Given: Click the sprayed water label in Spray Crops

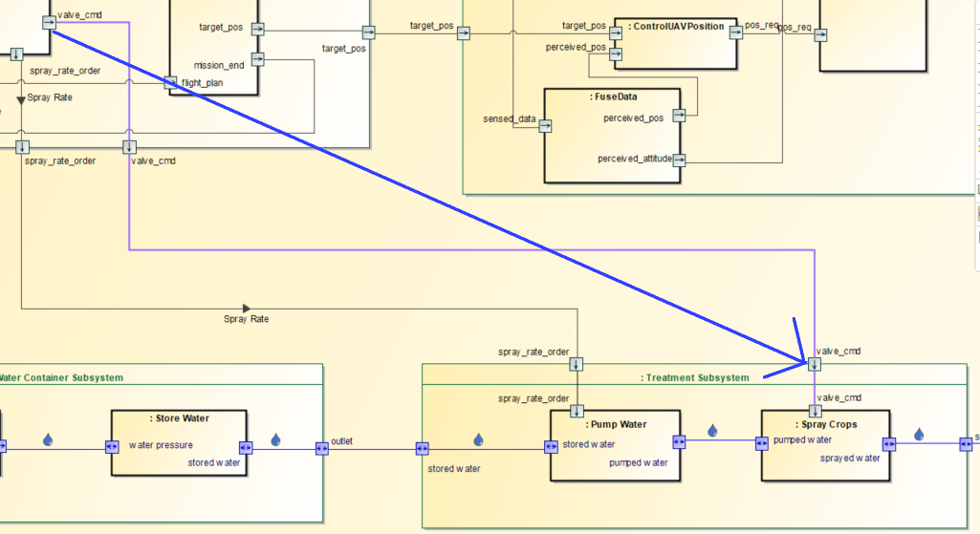Looking at the screenshot, I should point(850,459).
